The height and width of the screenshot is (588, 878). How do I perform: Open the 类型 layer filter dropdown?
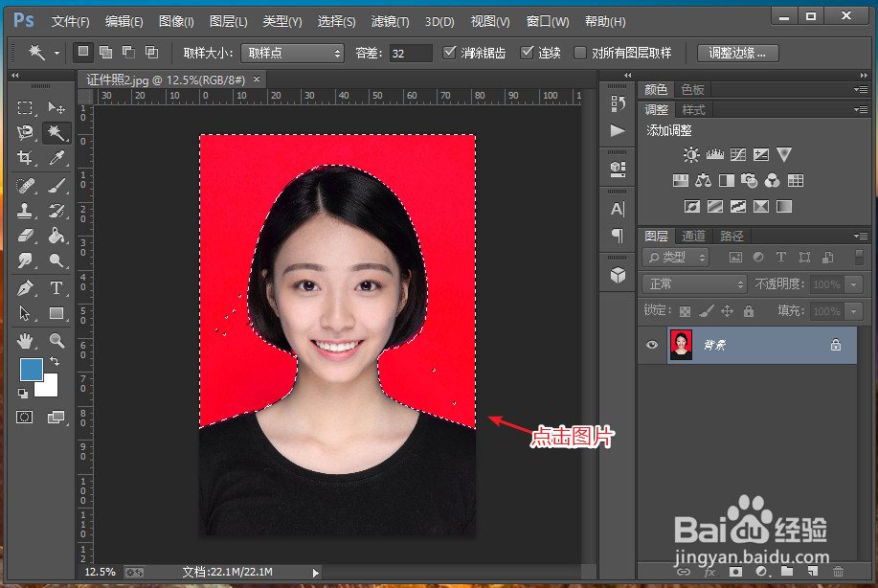point(676,257)
